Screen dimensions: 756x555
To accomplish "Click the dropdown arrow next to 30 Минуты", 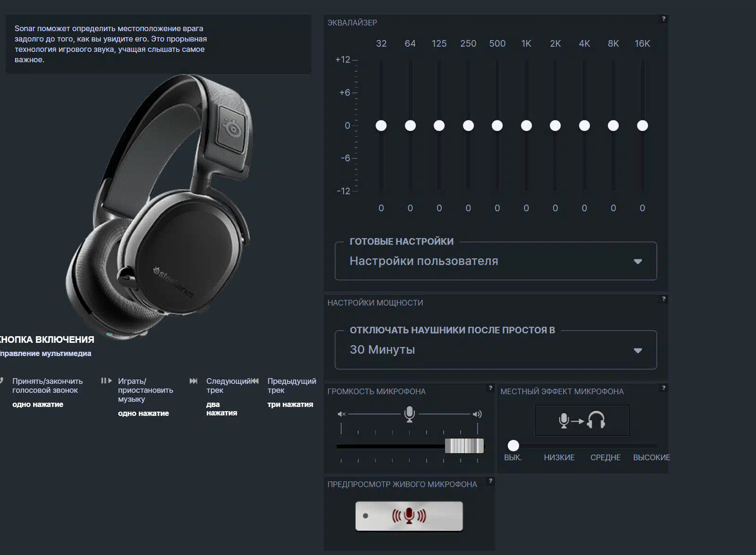I will 638,350.
